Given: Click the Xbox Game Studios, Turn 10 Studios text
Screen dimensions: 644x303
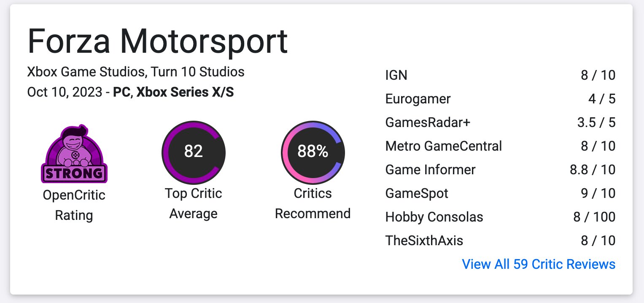Looking at the screenshot, I should coord(136,72).
